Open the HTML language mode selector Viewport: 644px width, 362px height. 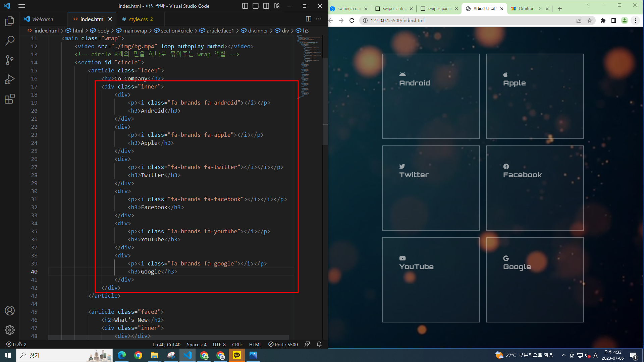pos(255,344)
